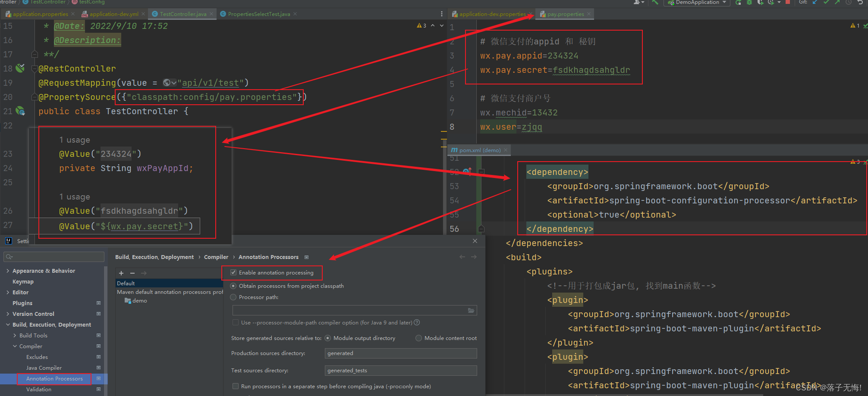Switch to PropertiesSelectTest.java tab

[x=259, y=14]
